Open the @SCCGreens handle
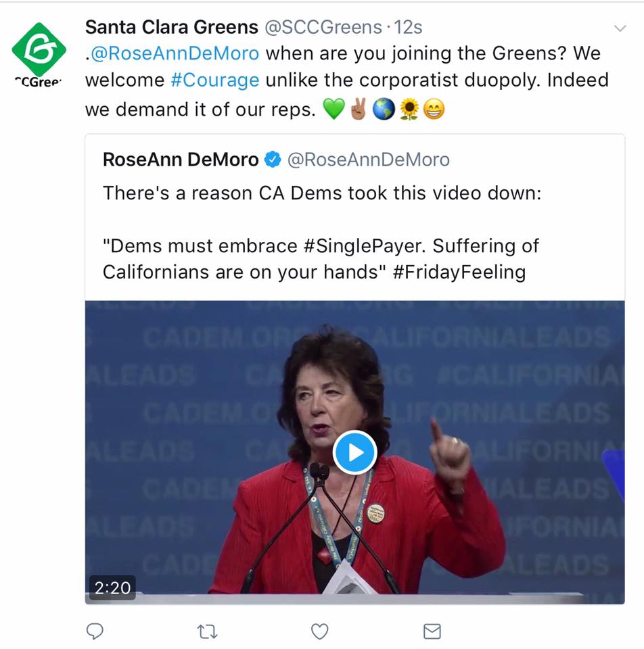Viewport: 644px width, 649px height. click(x=323, y=27)
